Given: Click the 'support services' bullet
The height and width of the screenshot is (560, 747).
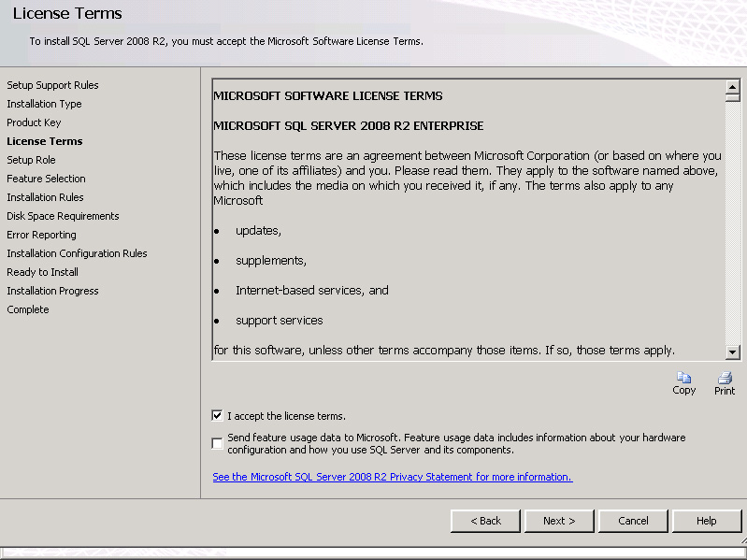Looking at the screenshot, I should [280, 321].
